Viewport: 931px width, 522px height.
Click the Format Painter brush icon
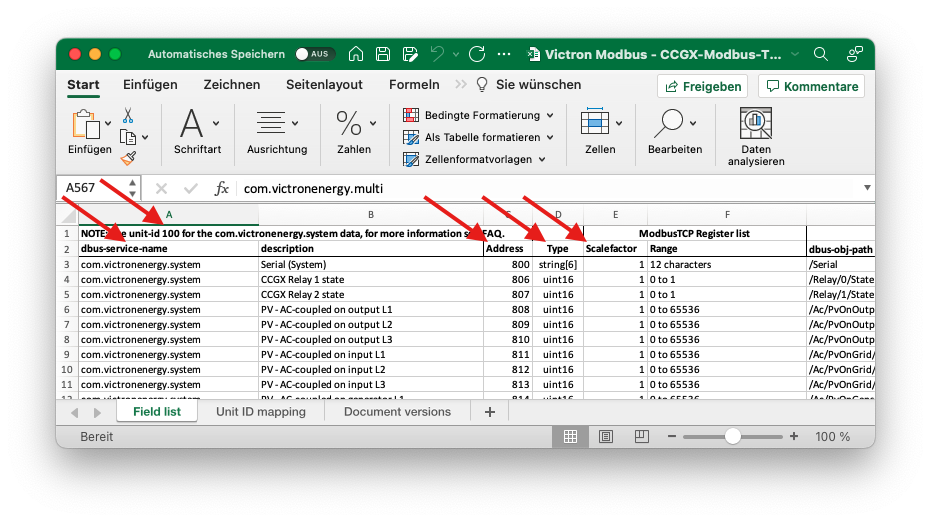click(128, 158)
